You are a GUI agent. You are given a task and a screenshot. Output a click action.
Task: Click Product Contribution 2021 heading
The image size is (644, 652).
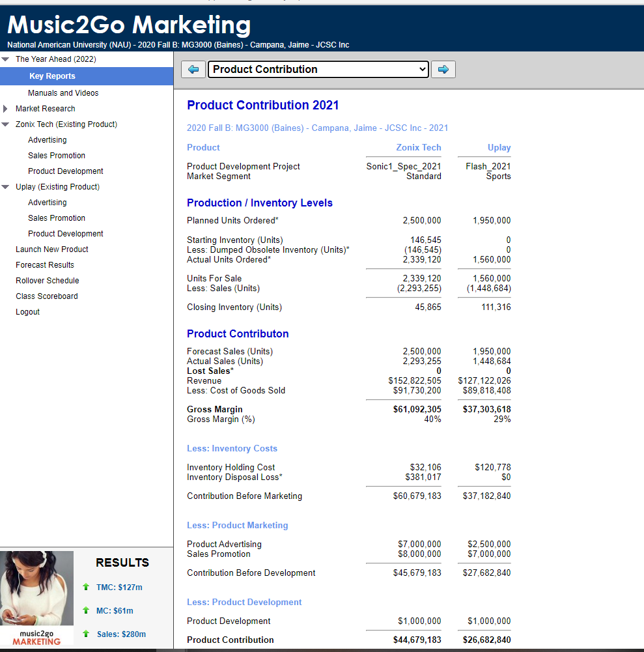pos(263,106)
